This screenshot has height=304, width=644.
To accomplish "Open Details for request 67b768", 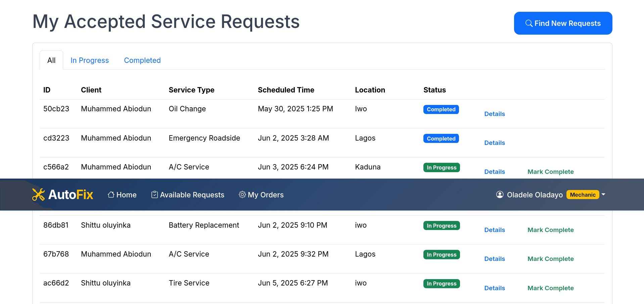I will [x=495, y=259].
